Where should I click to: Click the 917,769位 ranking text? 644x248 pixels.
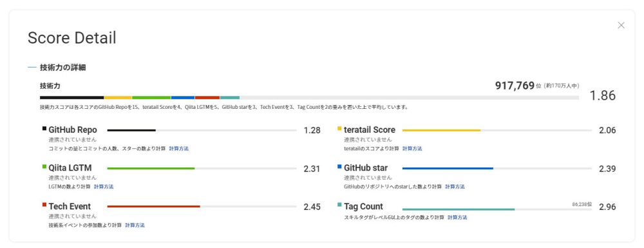click(x=518, y=86)
